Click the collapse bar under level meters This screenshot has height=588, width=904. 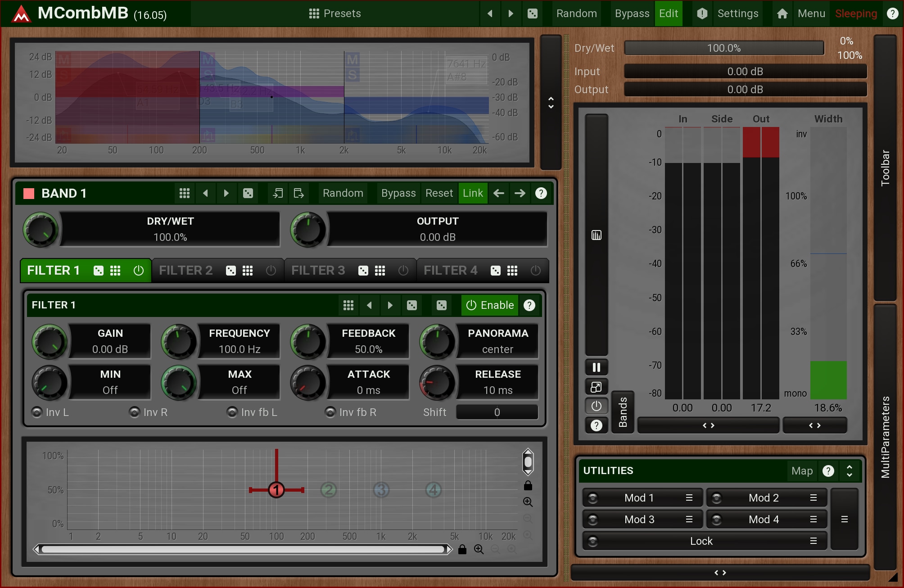coord(709,425)
